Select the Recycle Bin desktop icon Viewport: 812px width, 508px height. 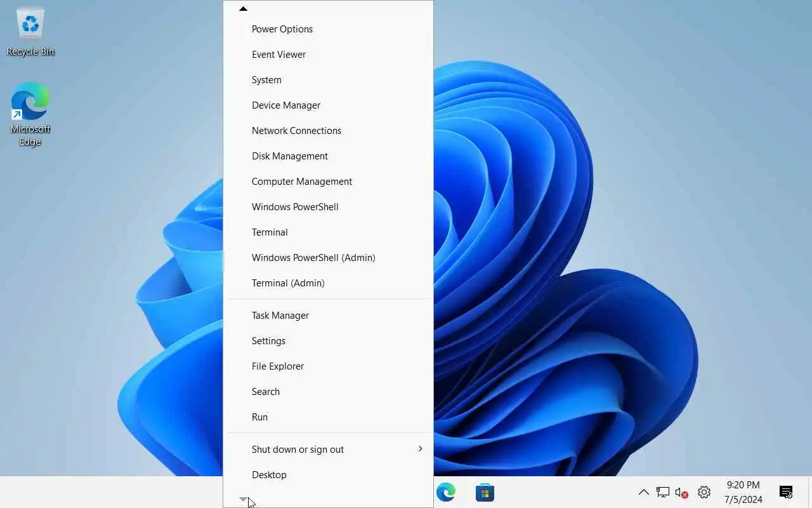[30, 32]
